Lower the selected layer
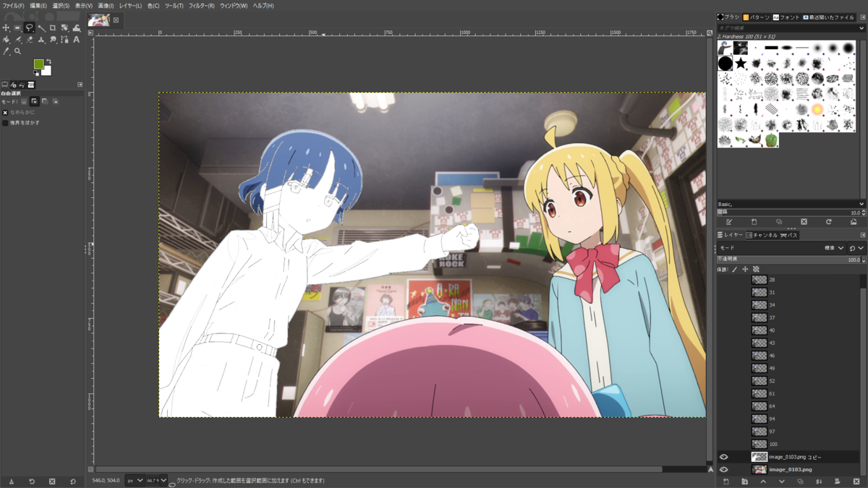The image size is (868, 488). [782, 481]
